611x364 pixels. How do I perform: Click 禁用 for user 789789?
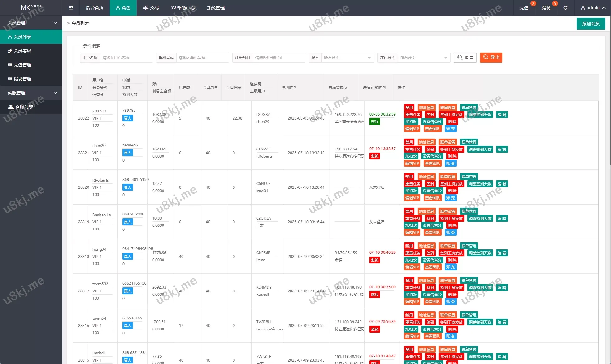coord(409,107)
